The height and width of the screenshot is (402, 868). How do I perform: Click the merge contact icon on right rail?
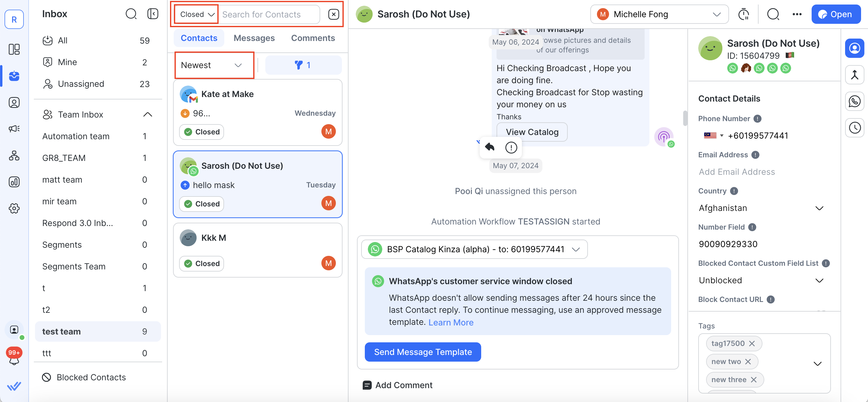coord(854,75)
